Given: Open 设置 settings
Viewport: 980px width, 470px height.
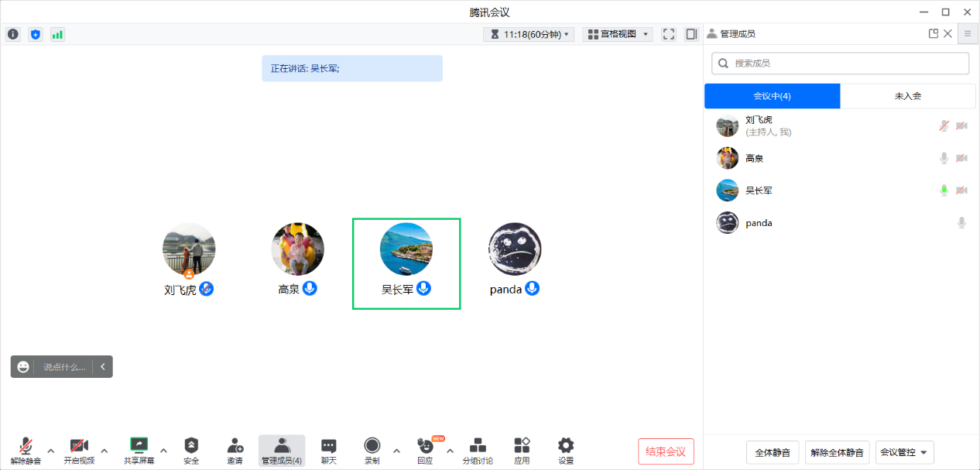Looking at the screenshot, I should pos(566,451).
